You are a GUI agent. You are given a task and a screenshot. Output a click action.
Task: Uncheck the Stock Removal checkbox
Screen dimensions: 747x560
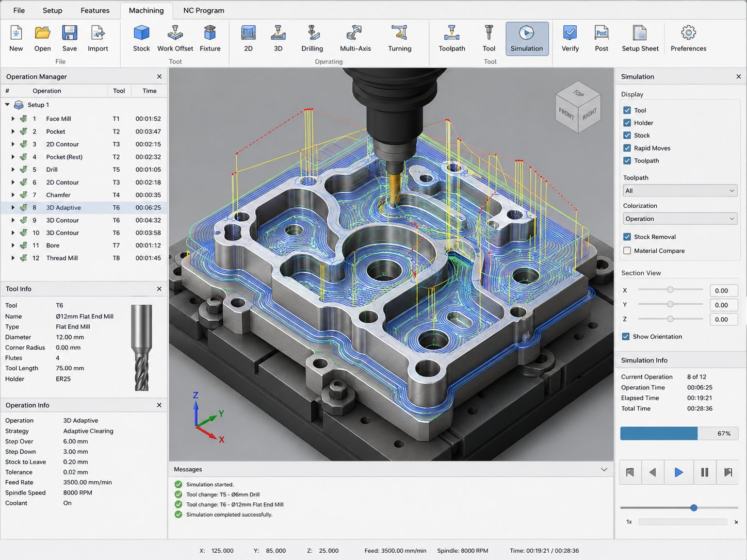[627, 237]
